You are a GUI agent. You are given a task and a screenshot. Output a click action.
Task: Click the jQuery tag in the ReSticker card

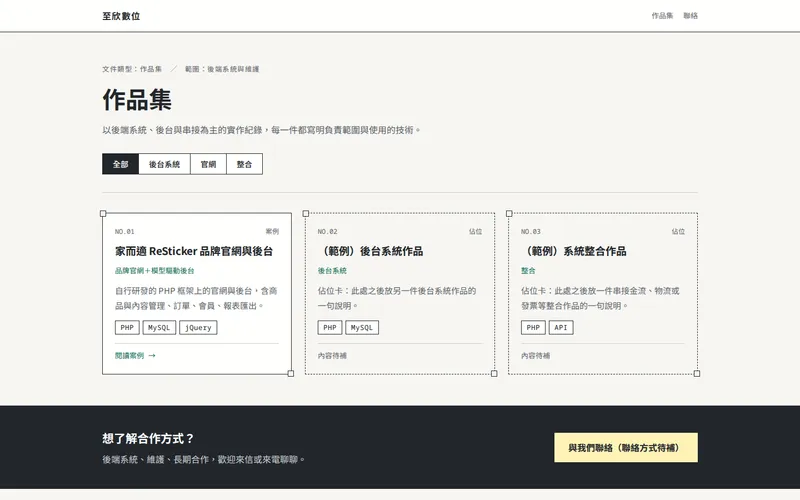click(198, 328)
